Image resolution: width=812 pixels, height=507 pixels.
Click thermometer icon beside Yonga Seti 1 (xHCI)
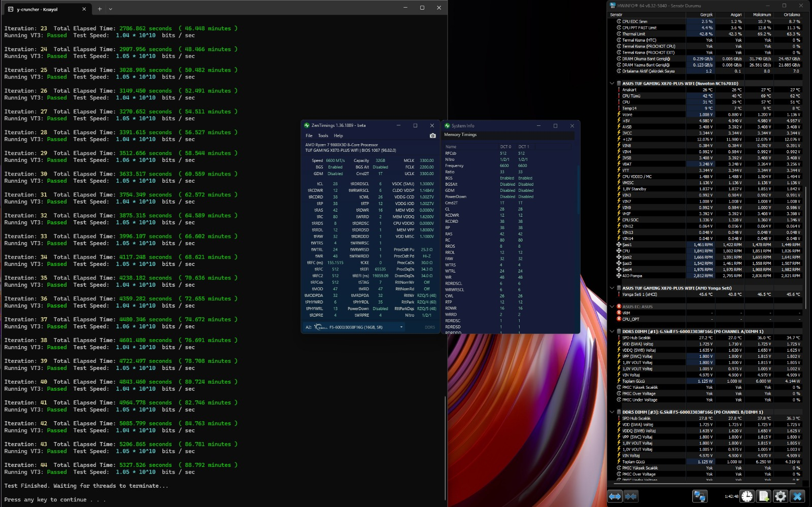(x=619, y=294)
